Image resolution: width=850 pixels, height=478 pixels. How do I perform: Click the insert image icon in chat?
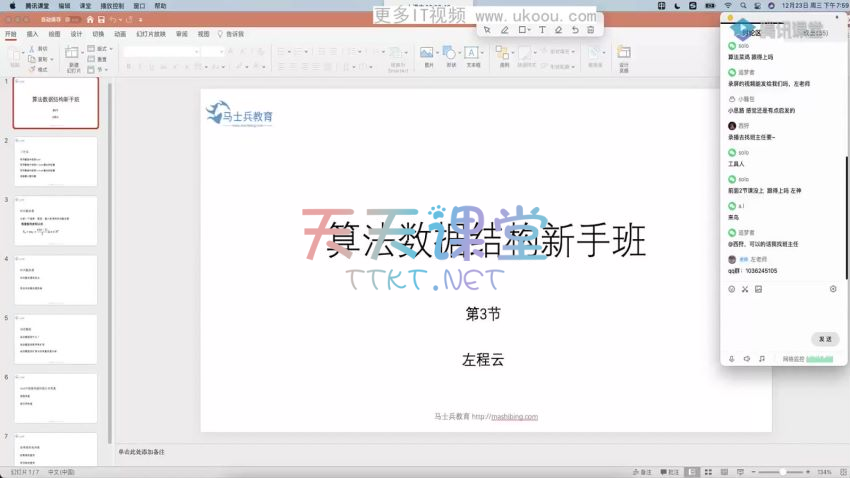(759, 289)
